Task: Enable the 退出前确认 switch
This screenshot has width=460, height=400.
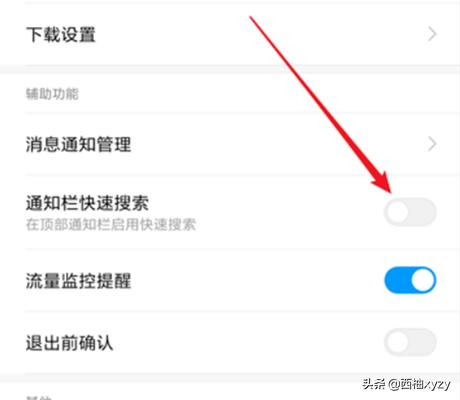Action: click(x=410, y=342)
